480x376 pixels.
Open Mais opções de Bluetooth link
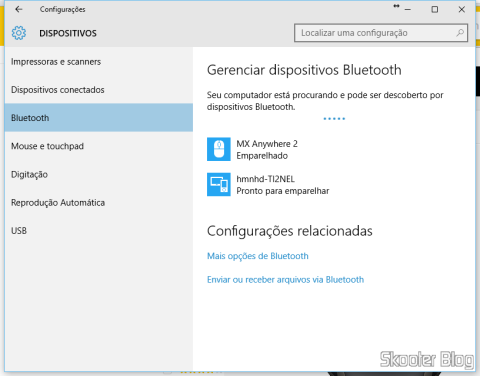pyautogui.click(x=258, y=256)
